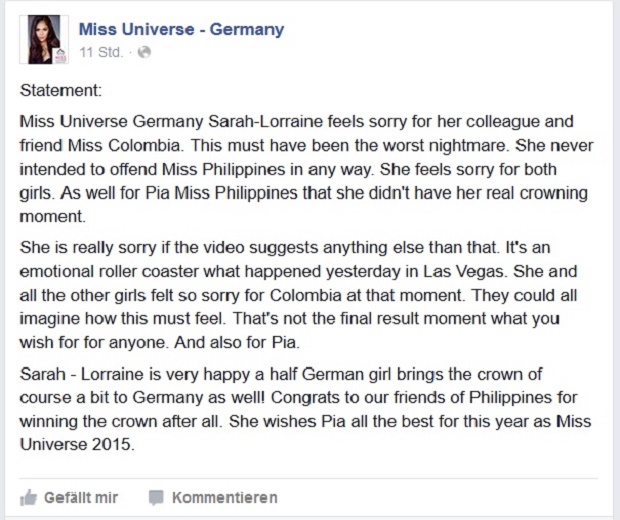Open the Miss Universe - Germany page link

point(181,30)
